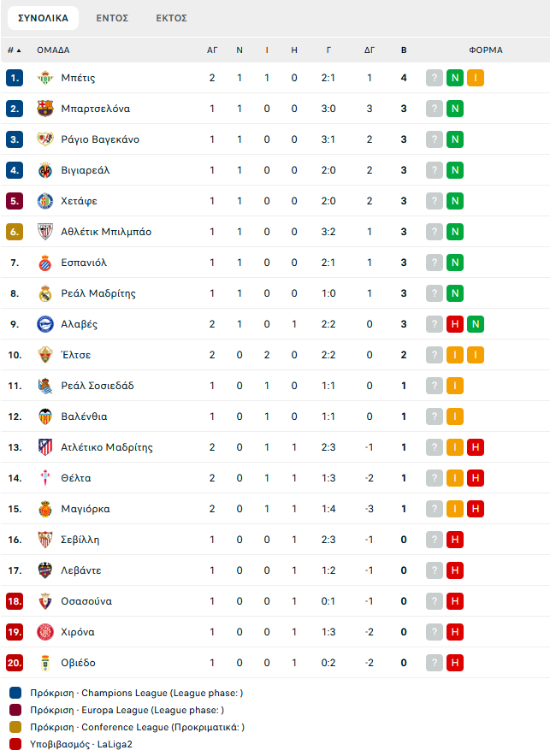Click the grey ? upcoming match badge for Οβιέδο
This screenshot has width=550, height=756.
tap(435, 663)
